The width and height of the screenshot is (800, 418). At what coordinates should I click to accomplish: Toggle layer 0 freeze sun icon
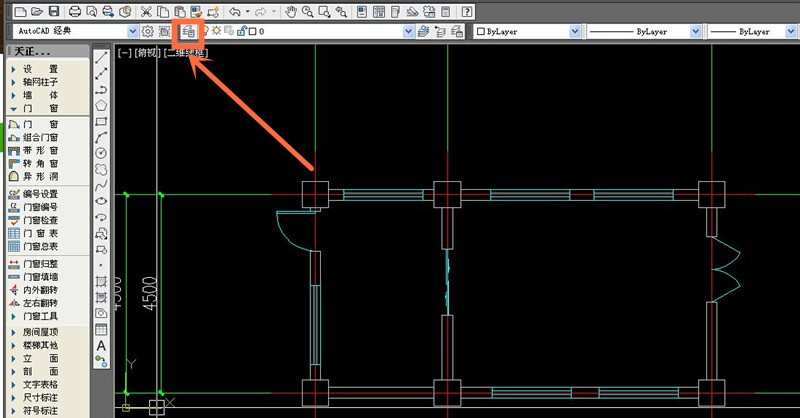tap(216, 31)
